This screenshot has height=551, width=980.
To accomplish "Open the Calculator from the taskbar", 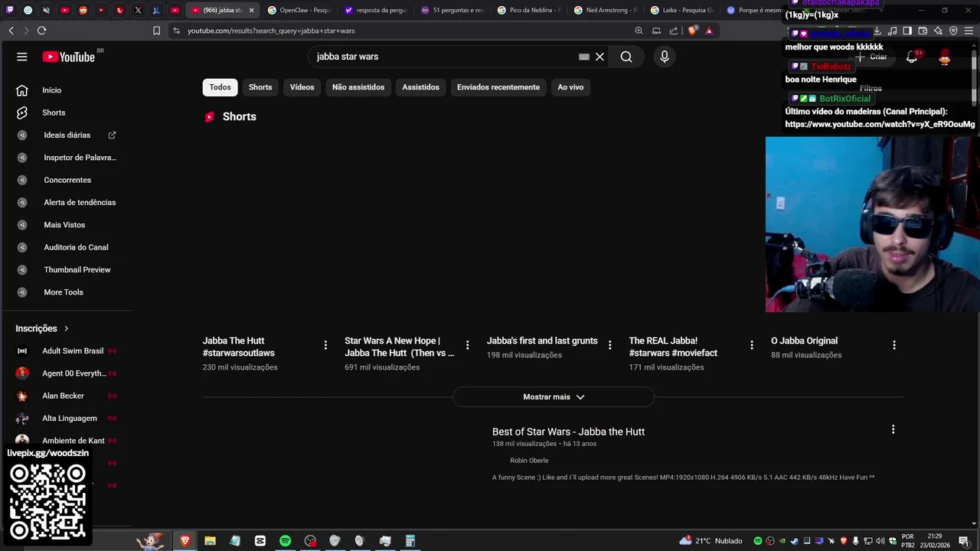I will point(410,541).
